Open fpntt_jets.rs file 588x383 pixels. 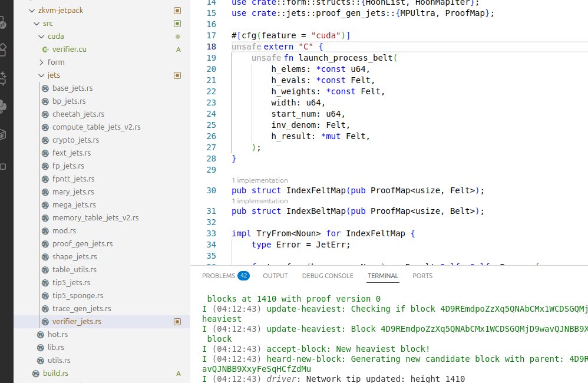74,179
